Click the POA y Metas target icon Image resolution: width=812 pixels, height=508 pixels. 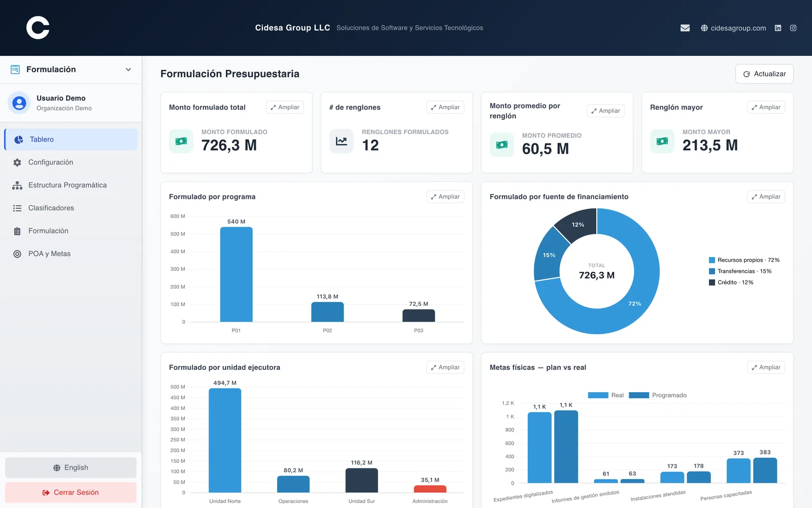pos(17,254)
